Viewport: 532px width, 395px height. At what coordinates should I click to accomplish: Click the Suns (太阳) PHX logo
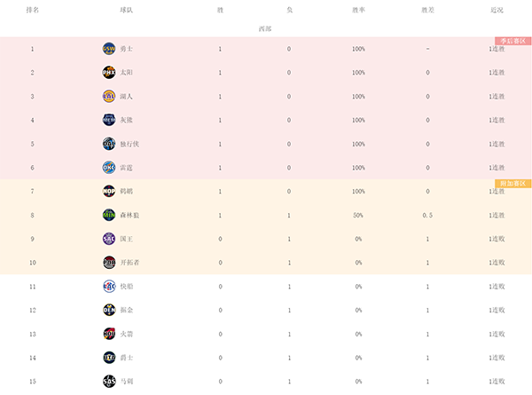click(109, 73)
